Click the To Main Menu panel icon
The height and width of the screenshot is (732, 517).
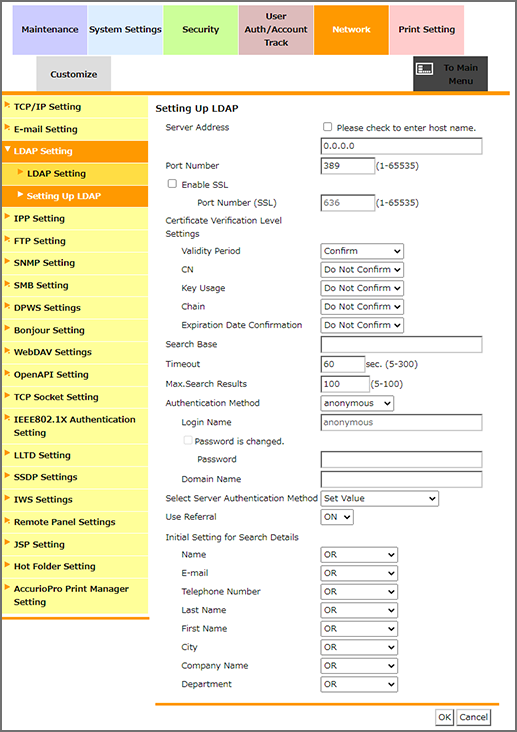425,69
